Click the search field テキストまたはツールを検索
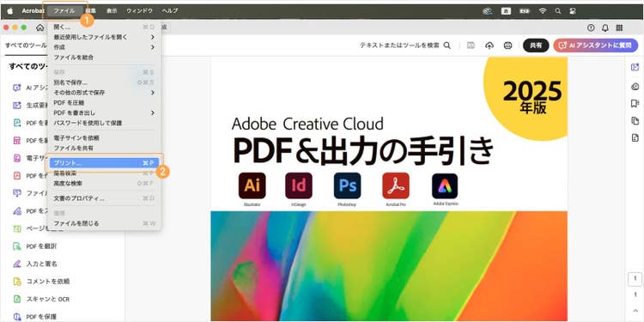This screenshot has width=644, height=322. tap(399, 46)
